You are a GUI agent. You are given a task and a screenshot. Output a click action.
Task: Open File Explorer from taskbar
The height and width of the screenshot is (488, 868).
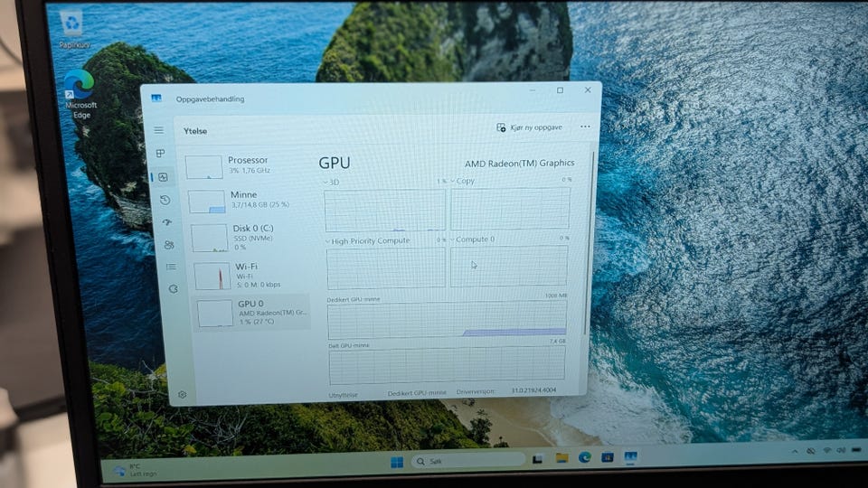(561, 457)
